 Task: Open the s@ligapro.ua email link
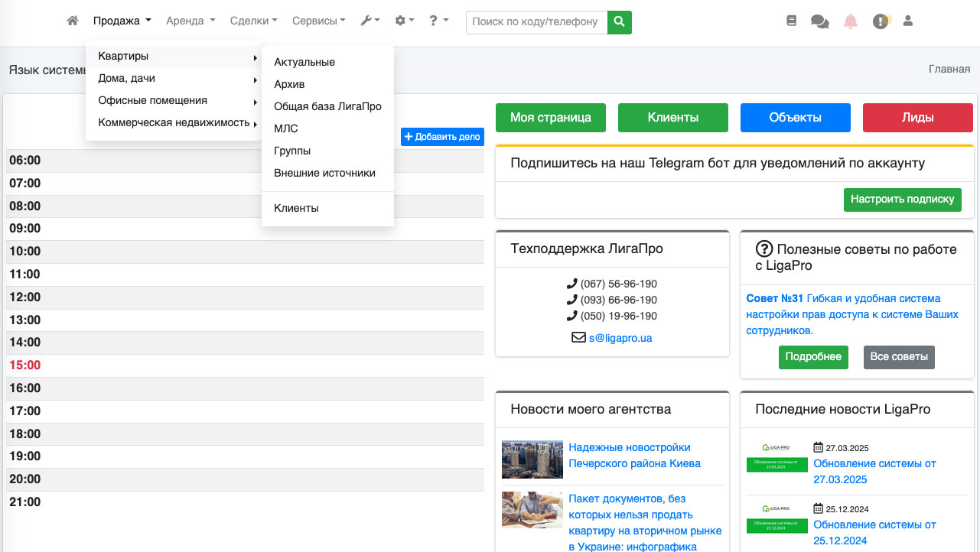pos(620,338)
